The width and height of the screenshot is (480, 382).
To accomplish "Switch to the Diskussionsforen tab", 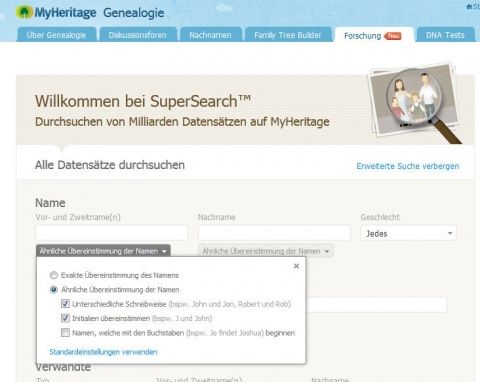I will [x=137, y=35].
